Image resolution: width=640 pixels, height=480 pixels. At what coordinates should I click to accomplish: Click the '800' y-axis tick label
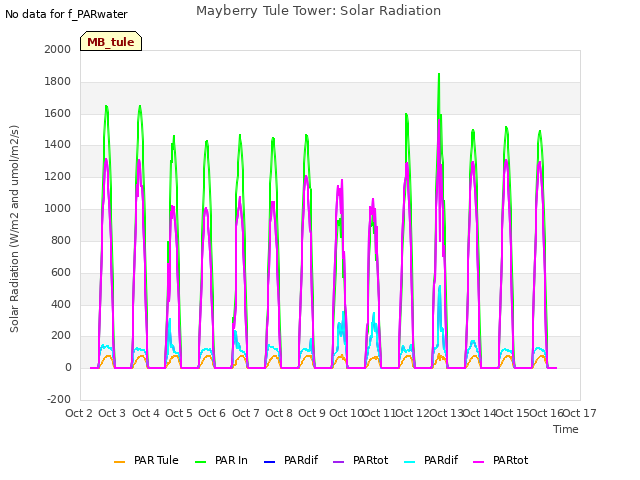click(61, 240)
